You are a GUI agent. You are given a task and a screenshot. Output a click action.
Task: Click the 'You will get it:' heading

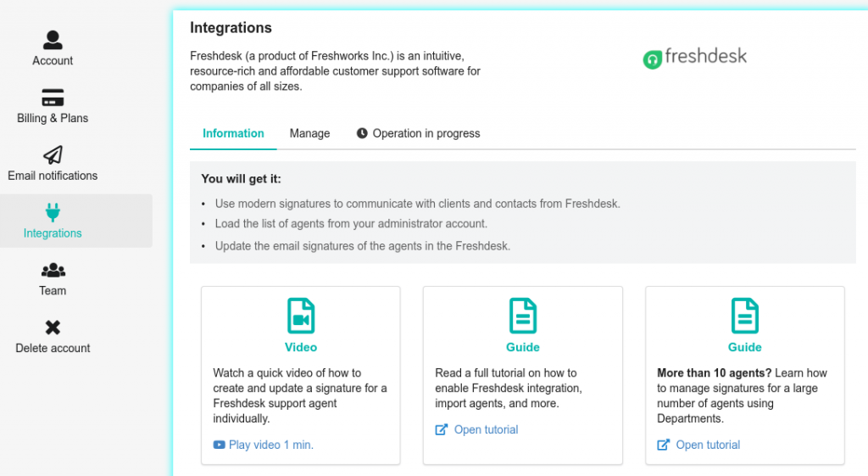[241, 178]
